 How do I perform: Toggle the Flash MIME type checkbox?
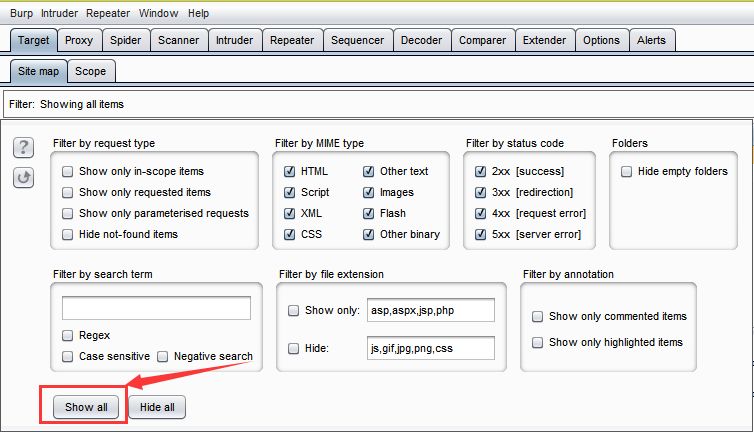pos(368,213)
